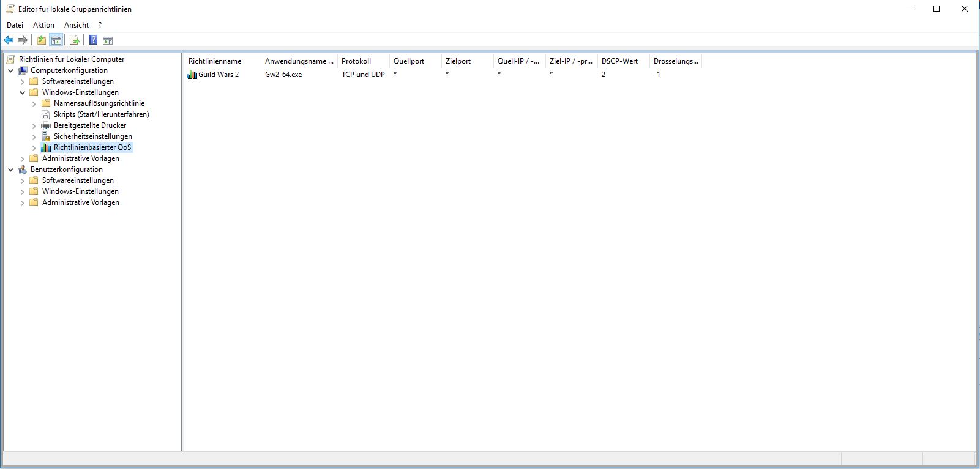This screenshot has height=469, width=980.
Task: Sort by the Richtlinienname column header
Action: point(223,61)
